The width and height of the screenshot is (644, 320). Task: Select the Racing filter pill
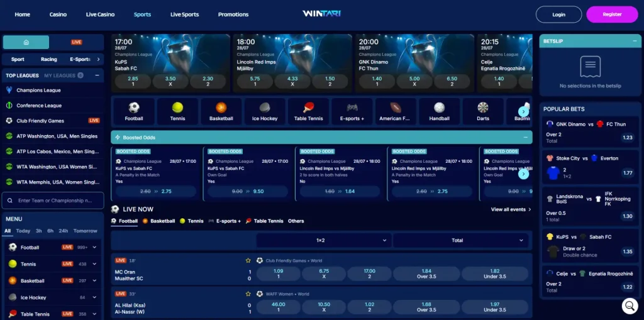click(x=49, y=59)
